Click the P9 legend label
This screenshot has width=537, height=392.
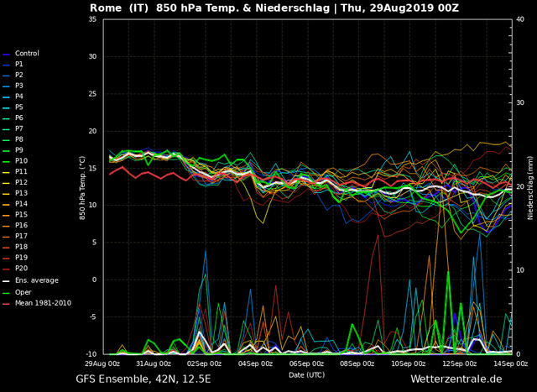point(18,150)
